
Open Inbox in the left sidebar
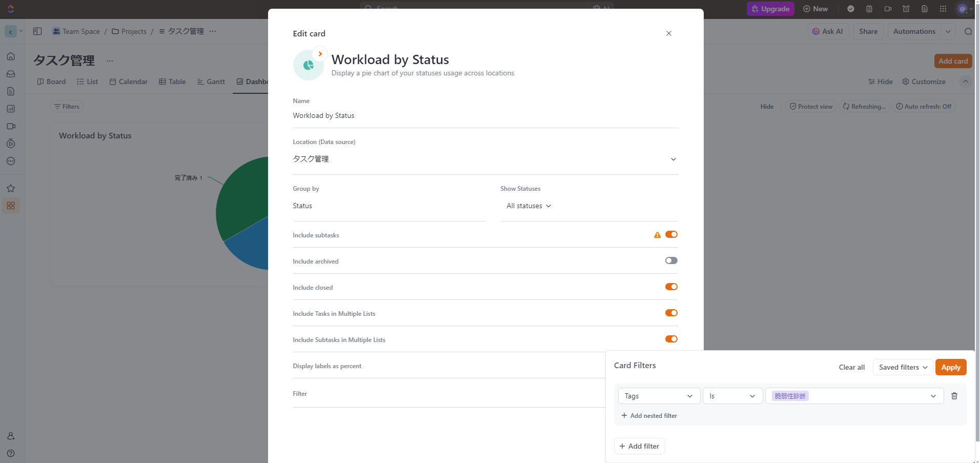pos(11,74)
